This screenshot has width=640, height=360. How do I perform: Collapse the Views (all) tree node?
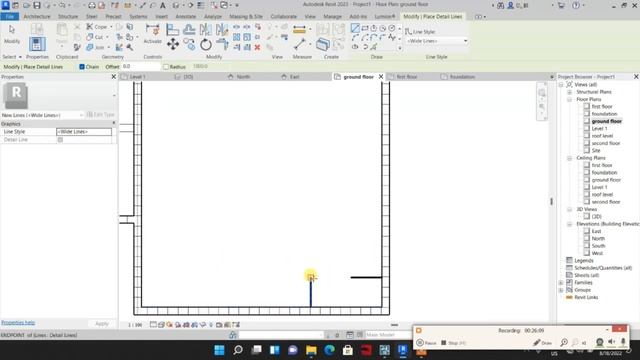pyautogui.click(x=561, y=84)
